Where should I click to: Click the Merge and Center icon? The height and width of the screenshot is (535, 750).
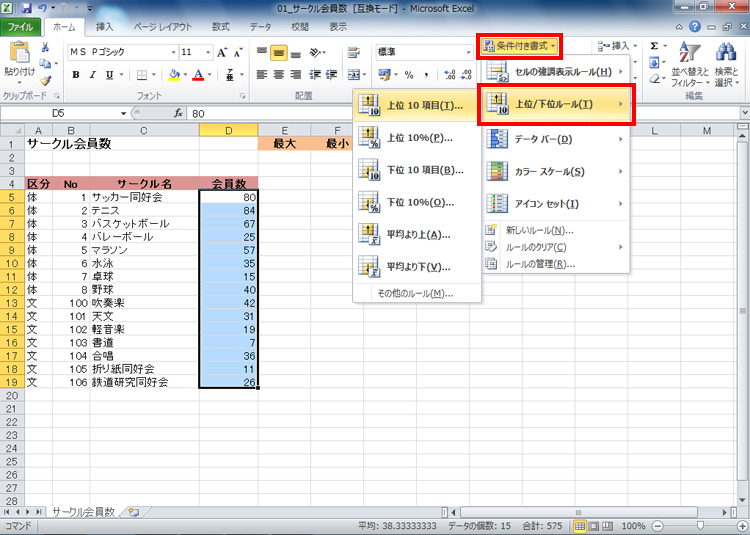(x=353, y=75)
